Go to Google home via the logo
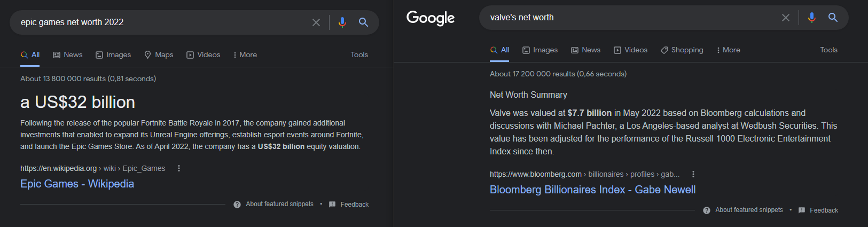868x227 pixels. click(x=431, y=18)
